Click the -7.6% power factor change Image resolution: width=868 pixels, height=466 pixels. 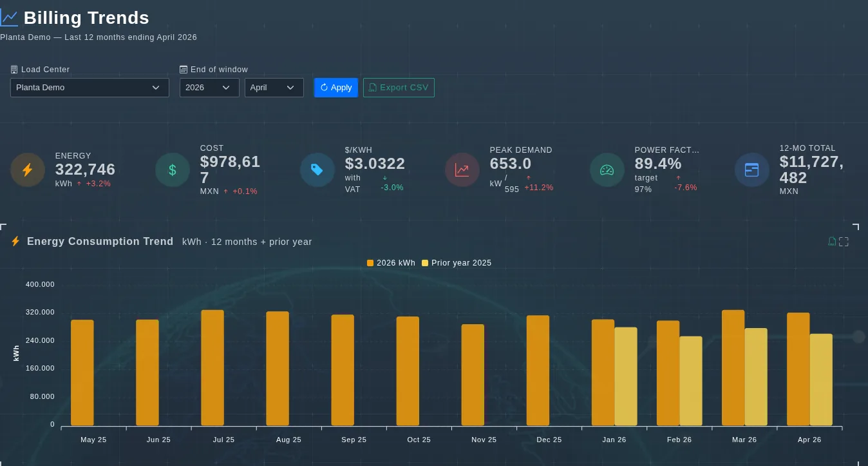[x=686, y=188]
